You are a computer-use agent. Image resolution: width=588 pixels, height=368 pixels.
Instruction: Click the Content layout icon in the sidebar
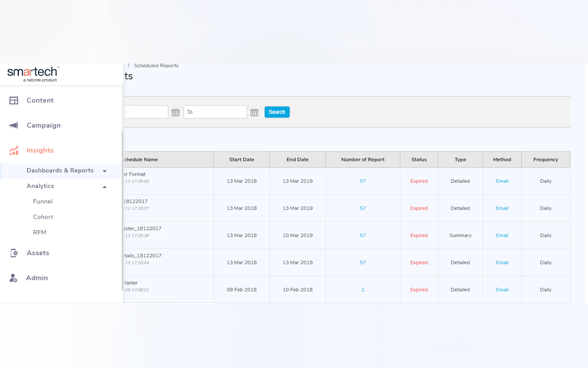14,100
